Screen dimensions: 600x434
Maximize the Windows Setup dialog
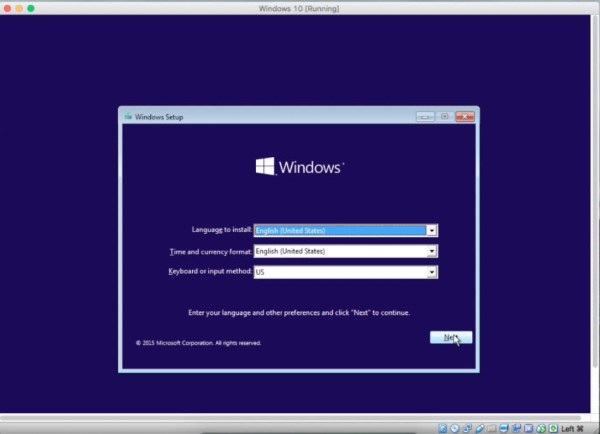point(445,116)
